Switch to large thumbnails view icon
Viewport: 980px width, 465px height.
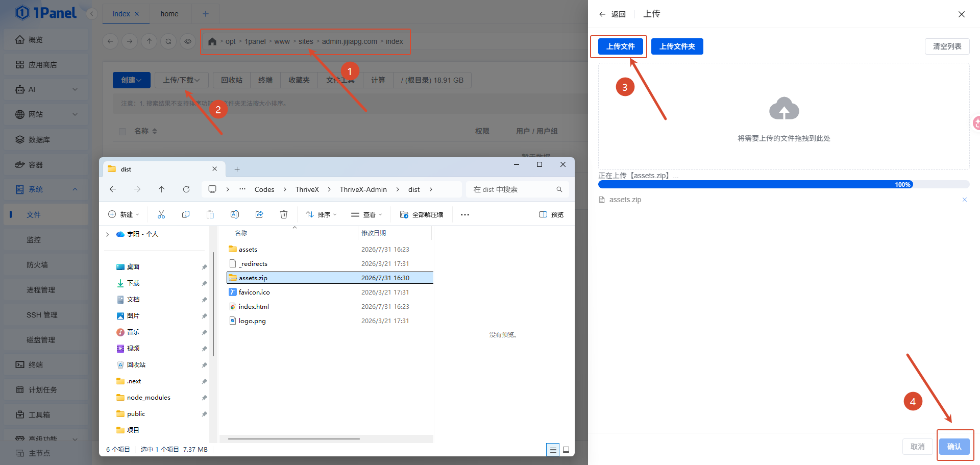pos(566,450)
